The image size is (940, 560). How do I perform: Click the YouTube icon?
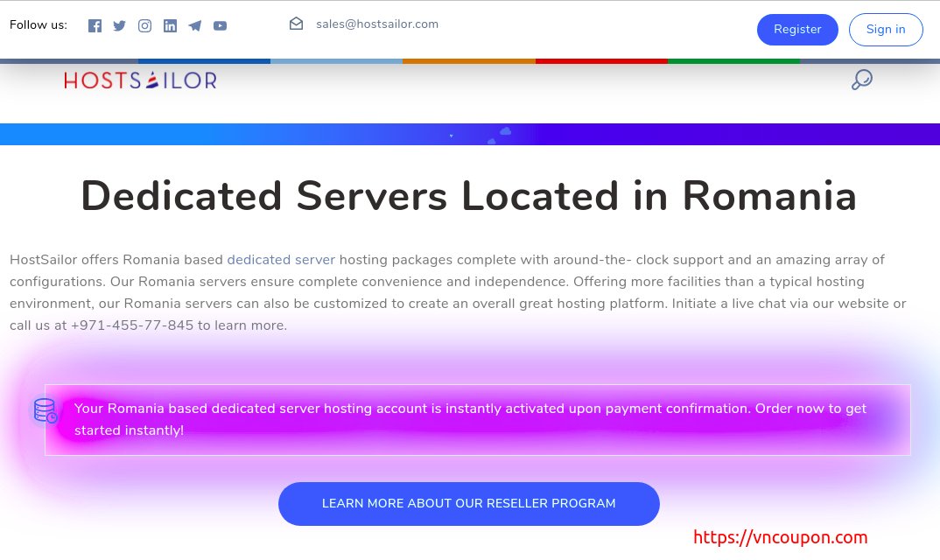pyautogui.click(x=220, y=25)
